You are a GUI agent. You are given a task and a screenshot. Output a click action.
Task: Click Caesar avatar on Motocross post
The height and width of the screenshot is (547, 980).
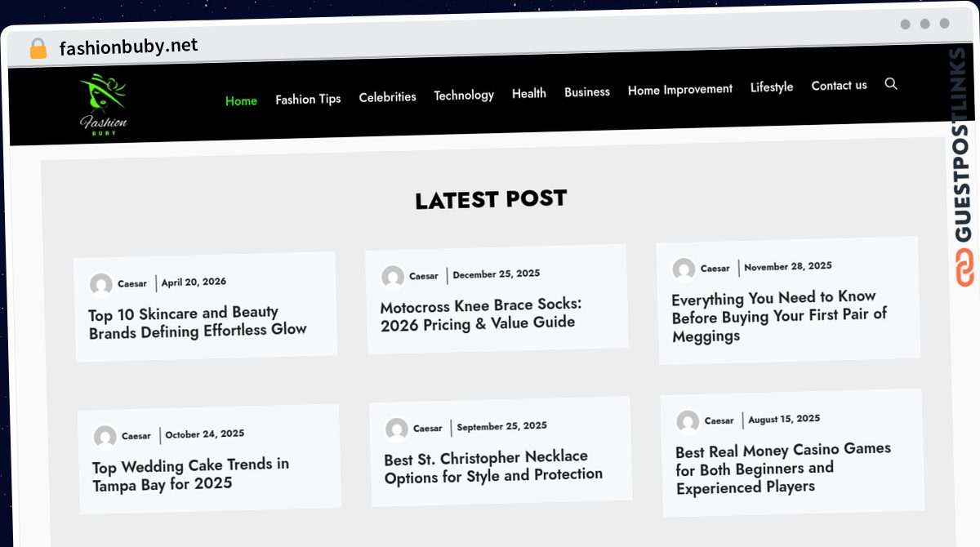(393, 277)
